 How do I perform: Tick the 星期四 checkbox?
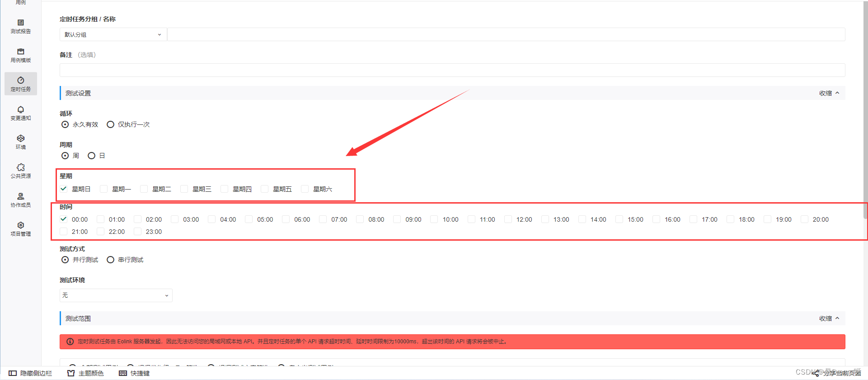point(225,189)
